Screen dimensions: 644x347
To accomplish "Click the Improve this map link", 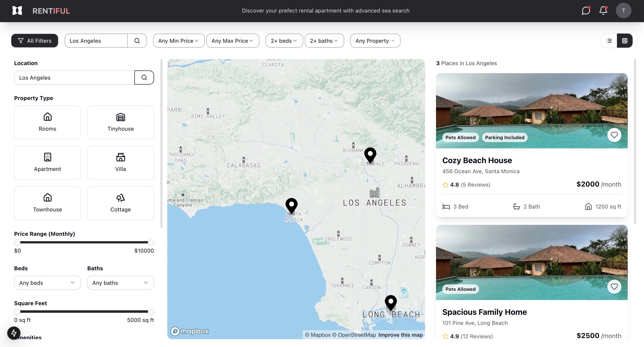I will (400, 335).
